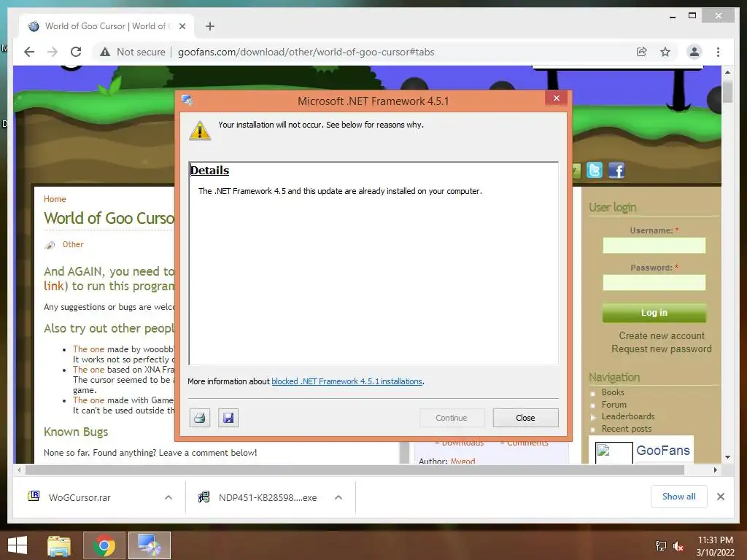Click Chrome forward arrow

[x=53, y=52]
